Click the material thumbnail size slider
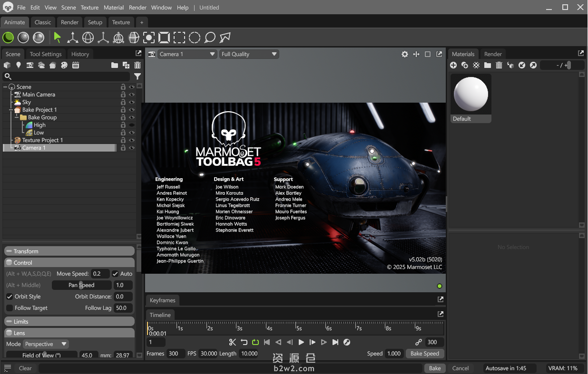The image size is (588, 374). (568, 65)
